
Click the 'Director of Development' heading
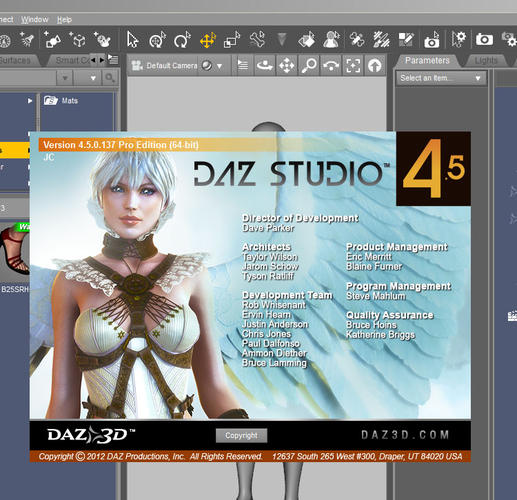coord(300,218)
